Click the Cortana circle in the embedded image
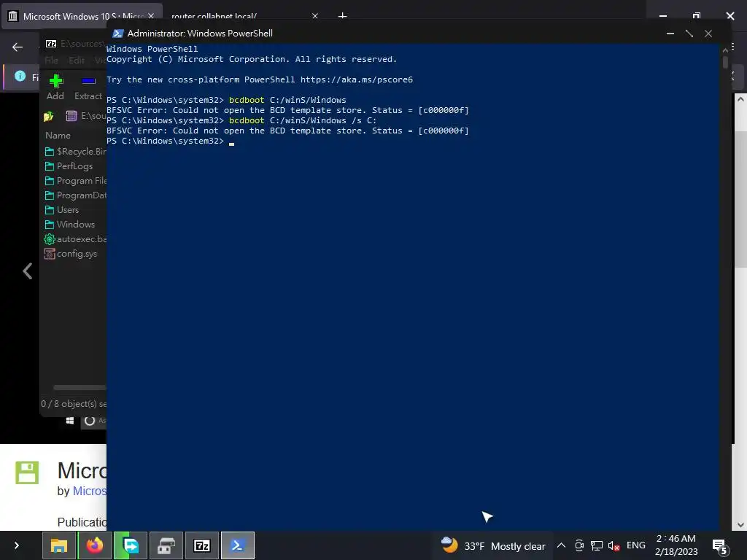 [x=90, y=421]
